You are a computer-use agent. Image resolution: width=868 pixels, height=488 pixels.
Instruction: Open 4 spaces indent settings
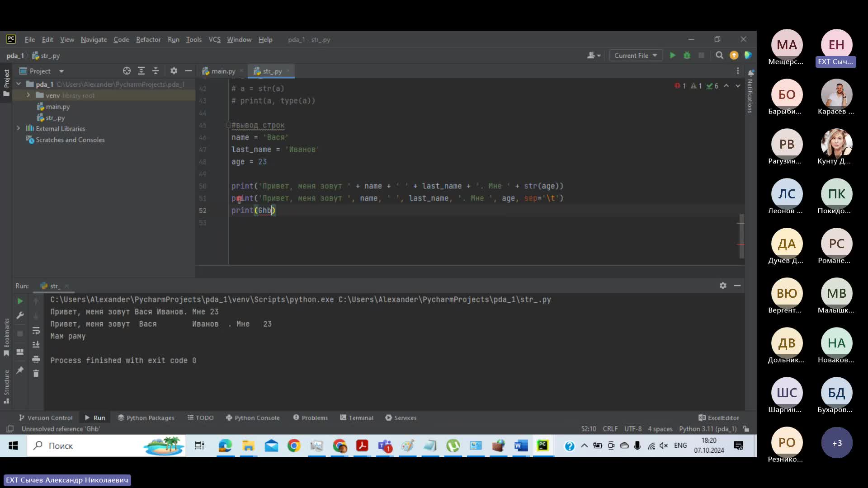point(660,429)
